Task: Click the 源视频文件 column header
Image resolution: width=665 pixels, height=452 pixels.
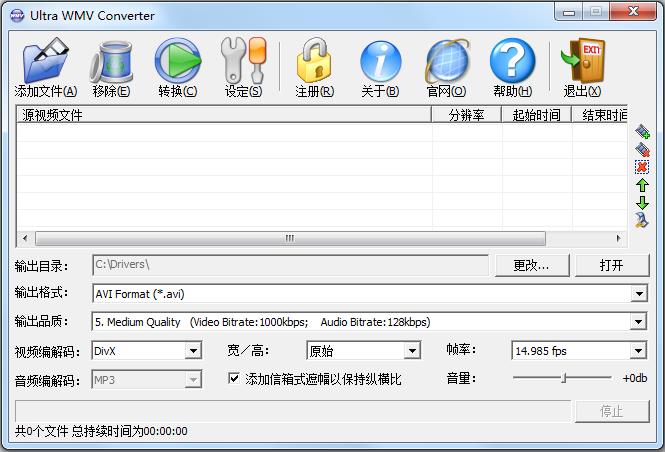Action: click(x=224, y=115)
